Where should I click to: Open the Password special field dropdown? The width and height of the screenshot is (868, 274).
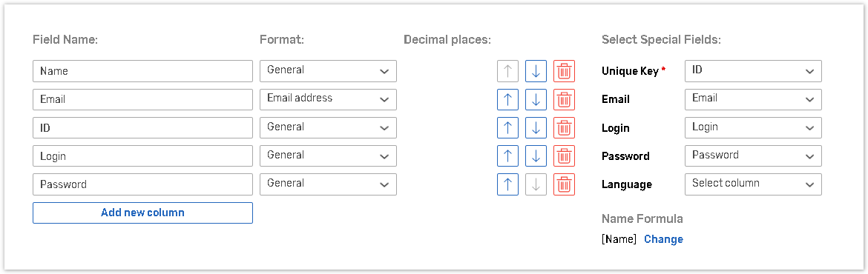(753, 156)
